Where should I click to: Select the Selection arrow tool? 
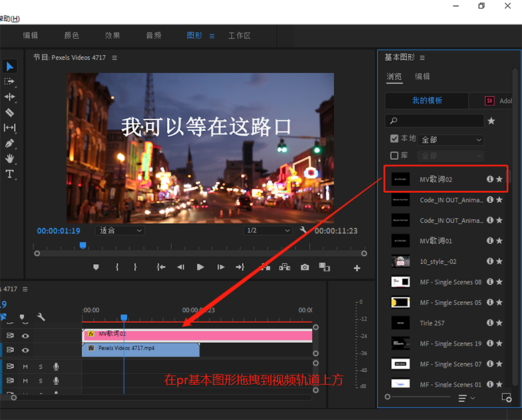pos(10,67)
